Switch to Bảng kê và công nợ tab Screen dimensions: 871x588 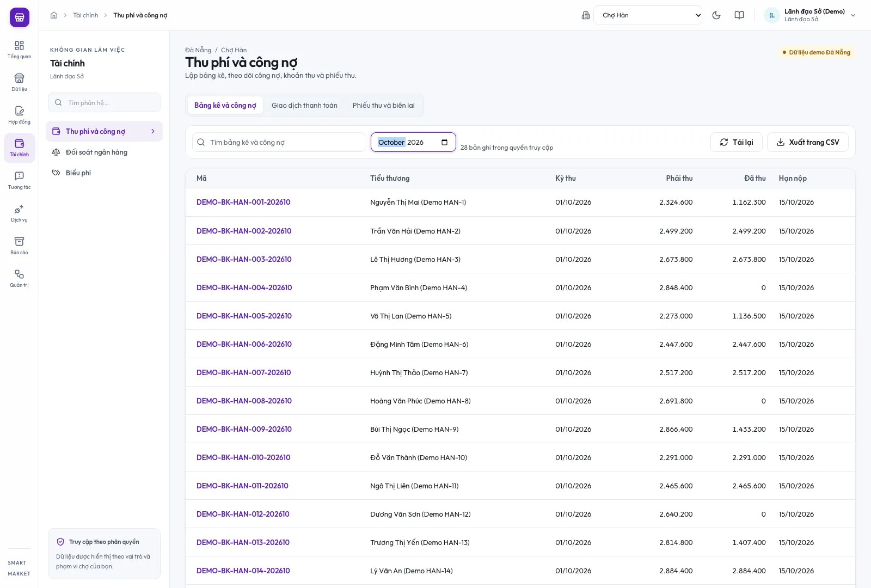point(225,106)
